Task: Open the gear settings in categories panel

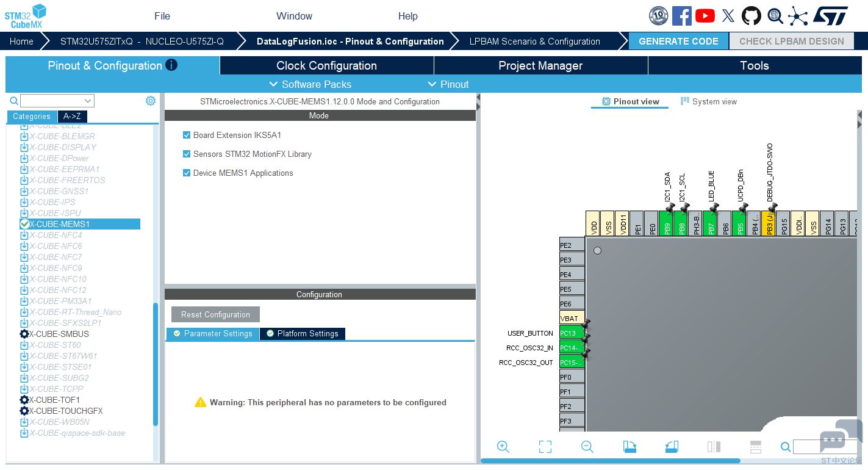Action: pos(151,101)
